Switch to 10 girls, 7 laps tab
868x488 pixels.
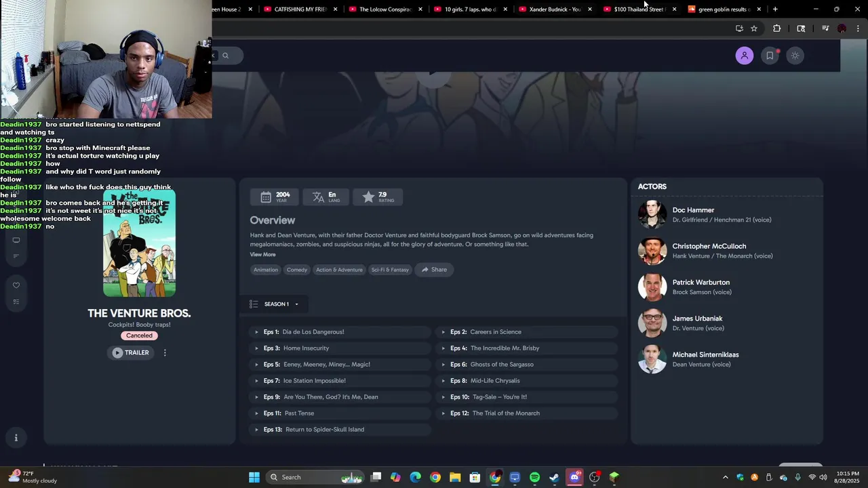[469, 9]
